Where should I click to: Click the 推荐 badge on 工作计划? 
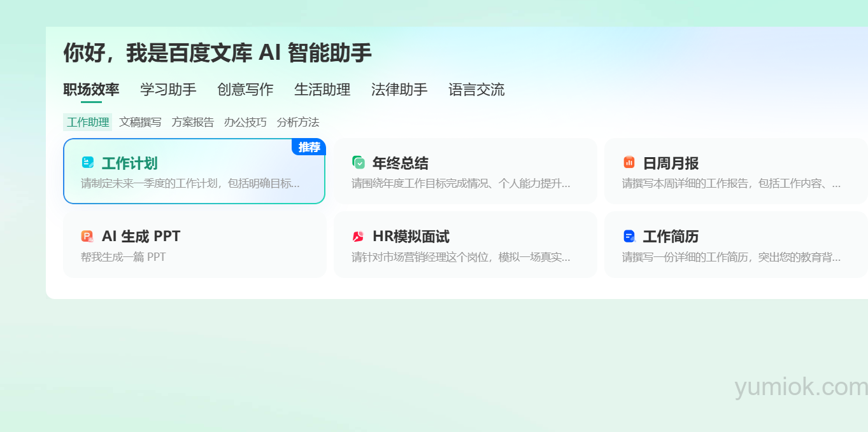point(309,147)
